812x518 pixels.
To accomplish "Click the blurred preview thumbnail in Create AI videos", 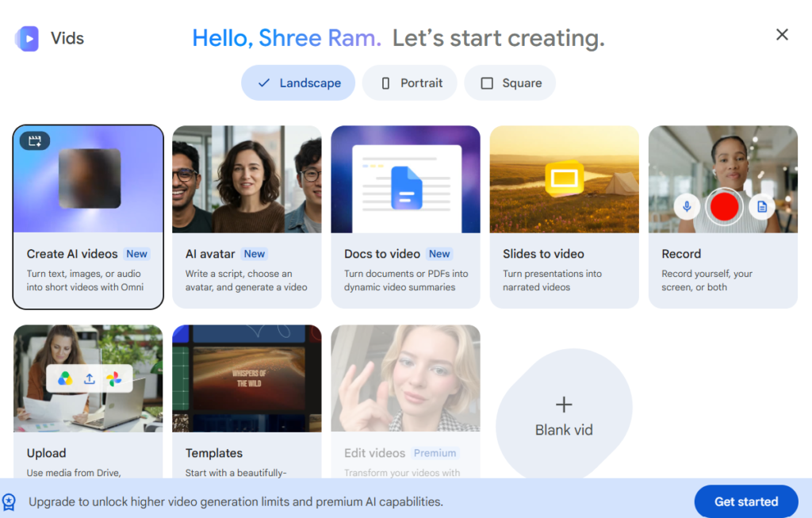I will [x=90, y=178].
